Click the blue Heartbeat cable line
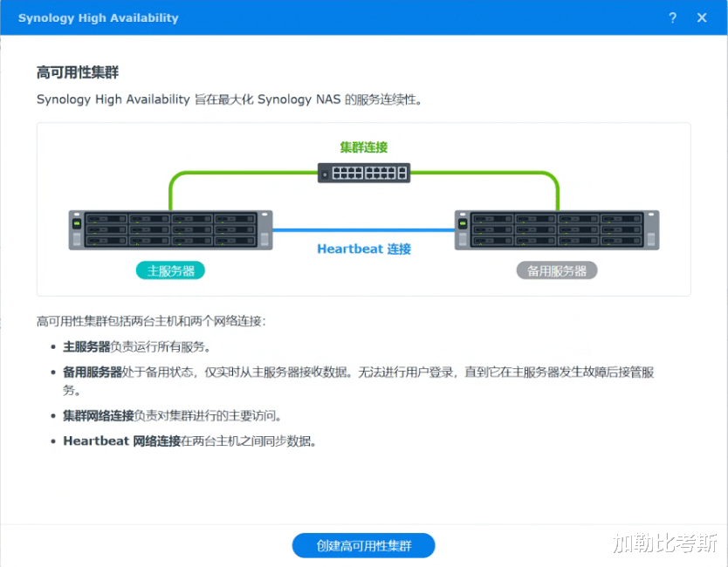 (x=363, y=230)
